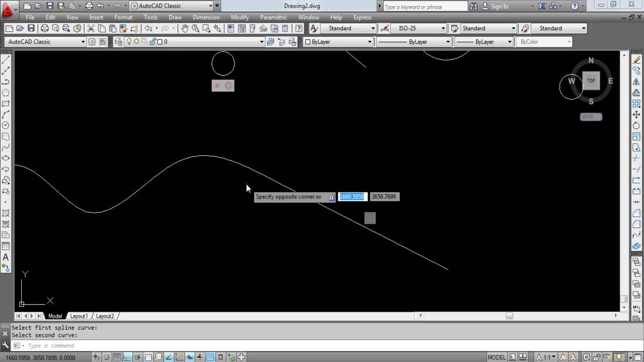The width and height of the screenshot is (644, 362).
Task: Click the Save icon in Quick Access toolbar
Action: [x=50, y=6]
